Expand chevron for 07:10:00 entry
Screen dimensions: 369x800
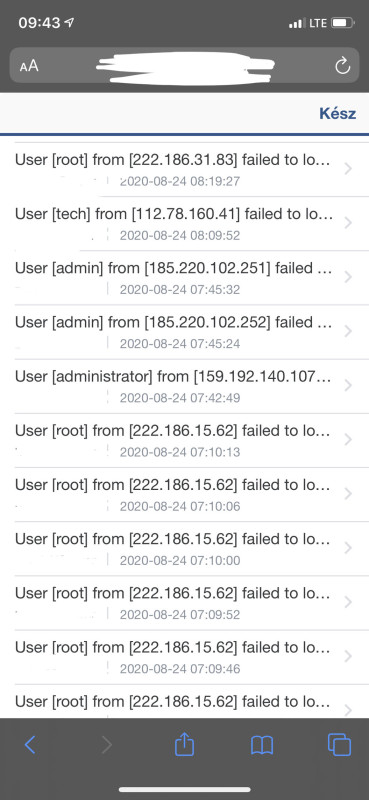348,548
